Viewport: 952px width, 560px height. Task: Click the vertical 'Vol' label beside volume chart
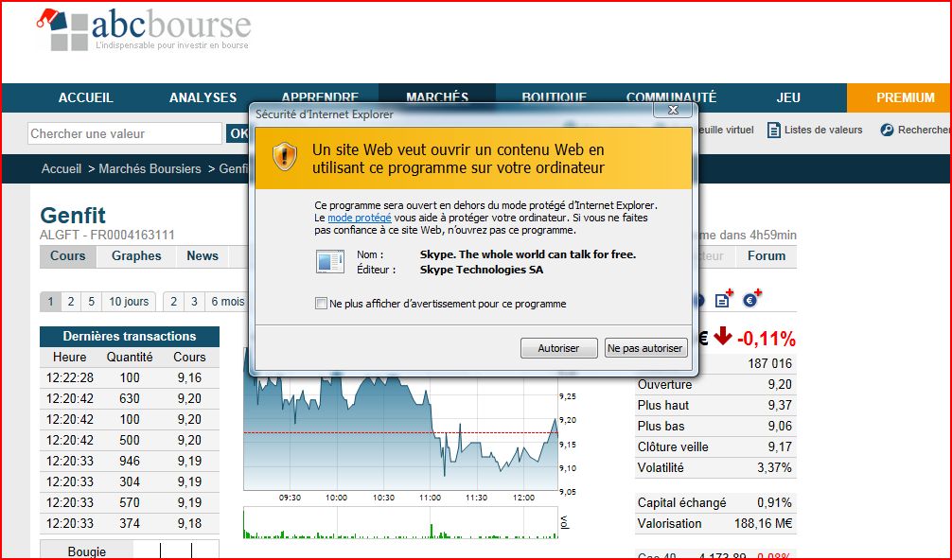click(564, 522)
